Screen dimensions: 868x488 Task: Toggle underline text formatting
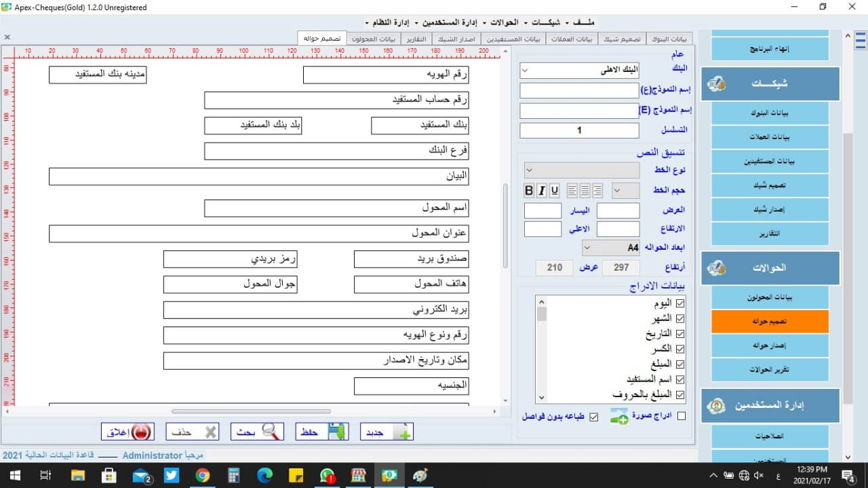point(555,191)
